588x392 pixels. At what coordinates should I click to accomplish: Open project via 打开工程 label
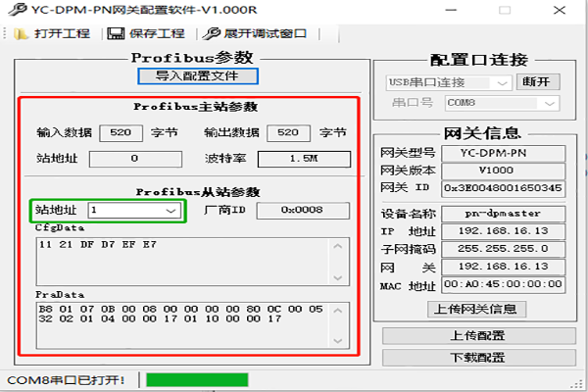[x=62, y=33]
